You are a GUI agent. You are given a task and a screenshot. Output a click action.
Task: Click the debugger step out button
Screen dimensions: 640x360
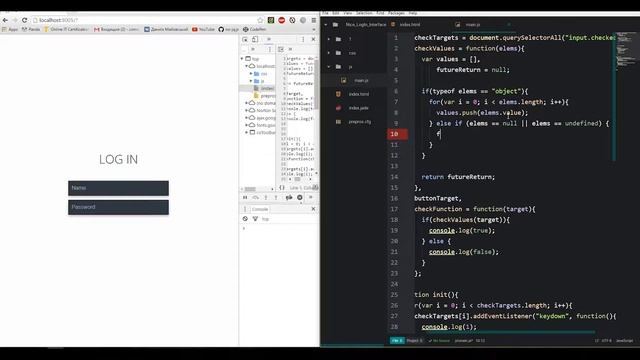tap(276, 198)
